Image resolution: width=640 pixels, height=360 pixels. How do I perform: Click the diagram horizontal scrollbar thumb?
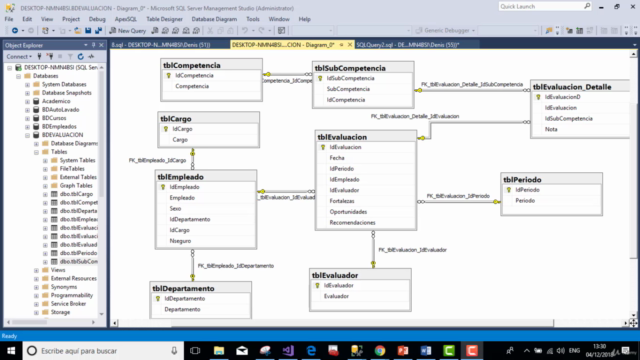coord(362,323)
